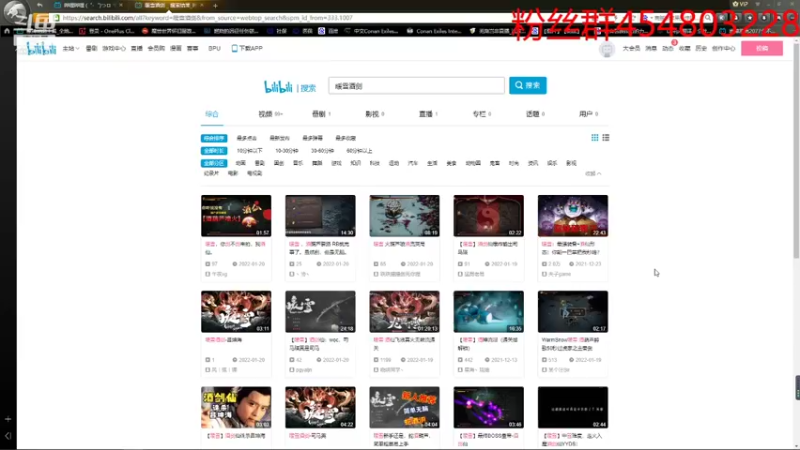Click the page vertical scrollbar
The width and height of the screenshot is (800, 450).
(796, 153)
